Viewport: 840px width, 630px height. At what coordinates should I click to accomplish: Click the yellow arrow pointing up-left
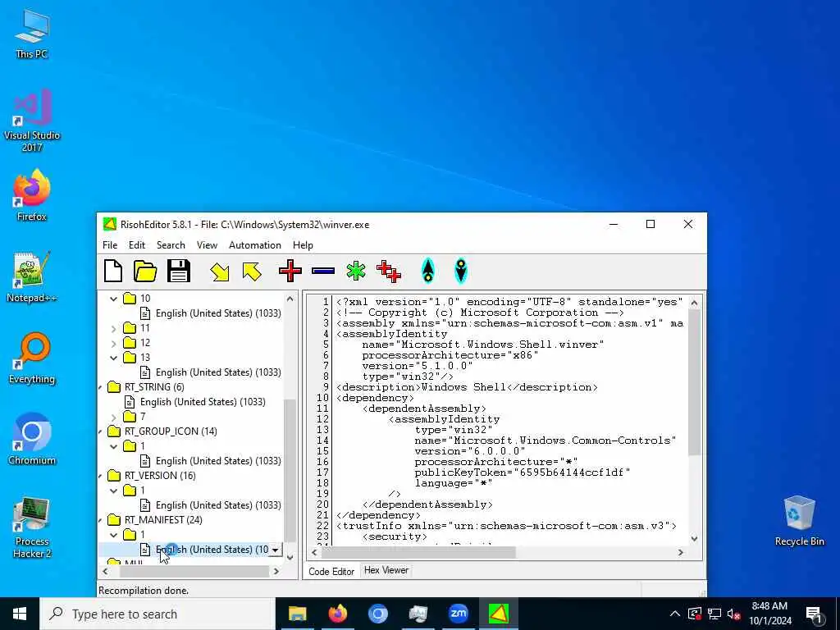[x=252, y=271]
